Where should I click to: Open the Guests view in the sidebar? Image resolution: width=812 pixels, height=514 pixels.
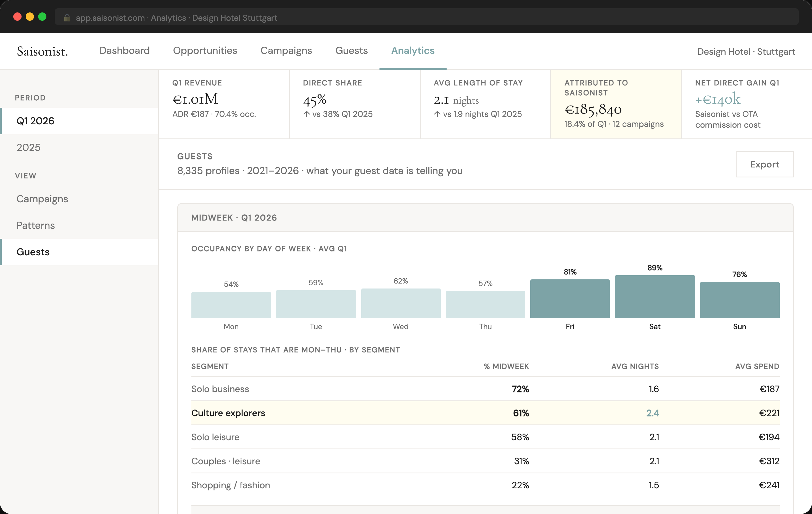[33, 252]
